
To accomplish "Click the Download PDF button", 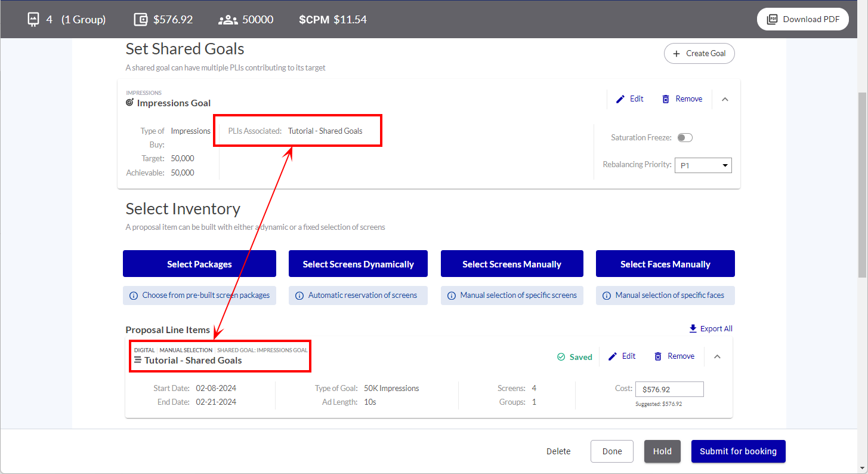I will coord(803,19).
